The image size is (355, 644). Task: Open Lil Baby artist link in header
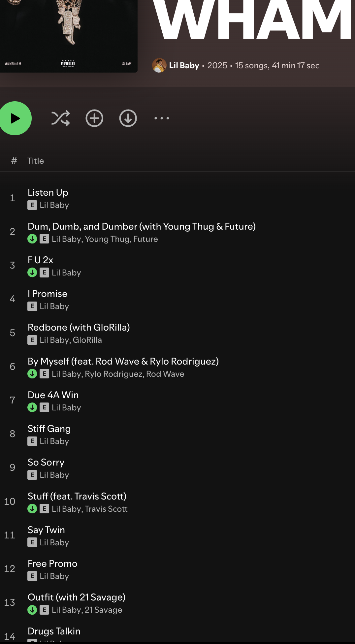click(184, 66)
